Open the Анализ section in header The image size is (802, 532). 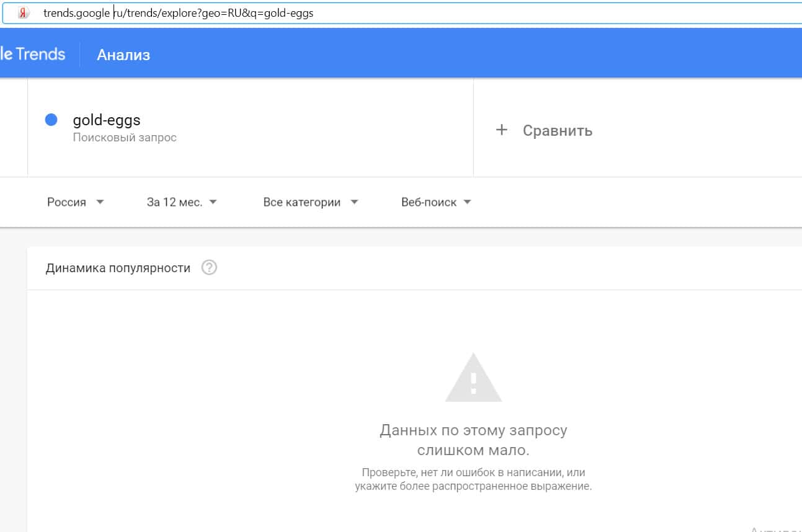(123, 55)
